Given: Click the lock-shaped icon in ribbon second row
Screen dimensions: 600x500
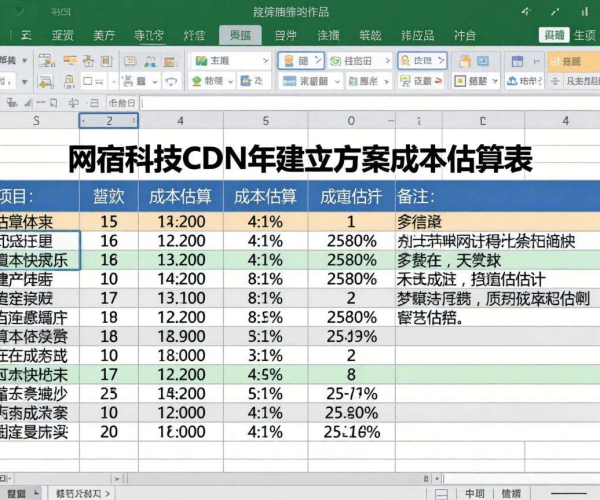Looking at the screenshot, I should [x=69, y=81].
